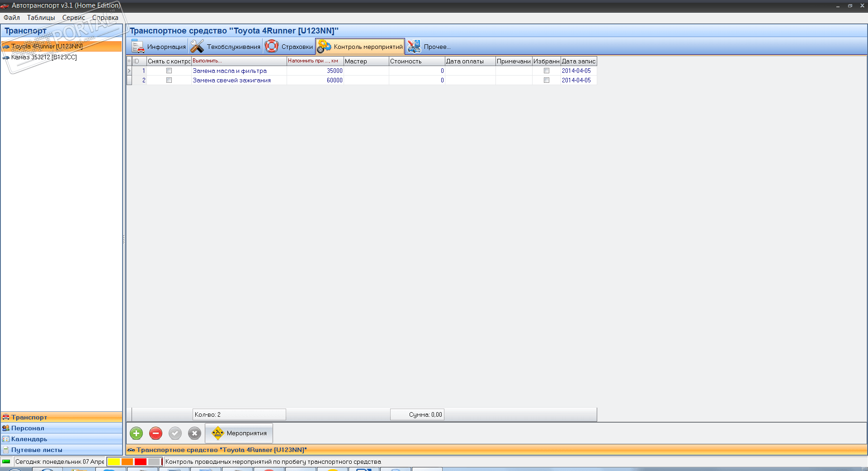Click the Примечание column header

point(514,61)
